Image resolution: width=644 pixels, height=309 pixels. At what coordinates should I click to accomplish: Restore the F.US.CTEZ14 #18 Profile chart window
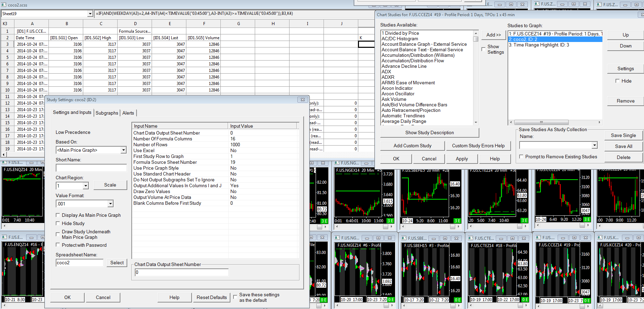[512, 238]
